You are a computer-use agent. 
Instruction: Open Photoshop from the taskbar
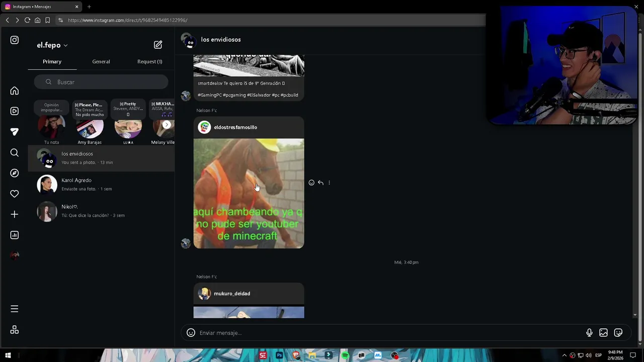tap(279, 355)
